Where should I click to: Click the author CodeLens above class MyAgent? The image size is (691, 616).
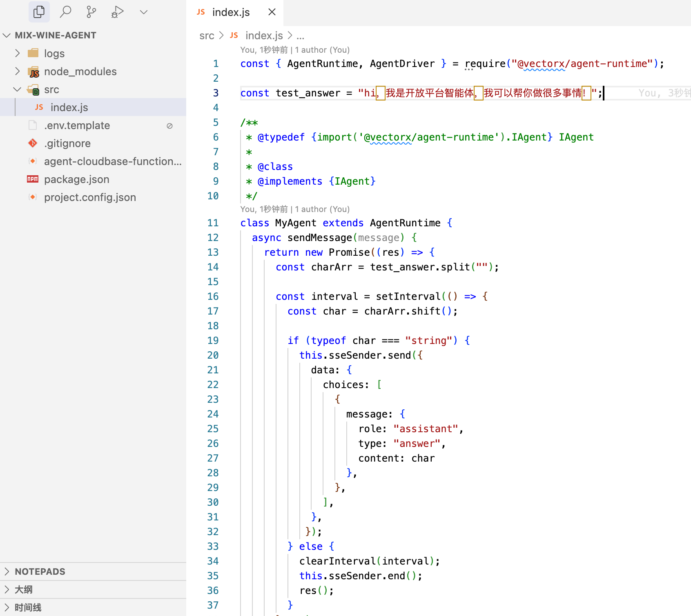[x=295, y=209]
